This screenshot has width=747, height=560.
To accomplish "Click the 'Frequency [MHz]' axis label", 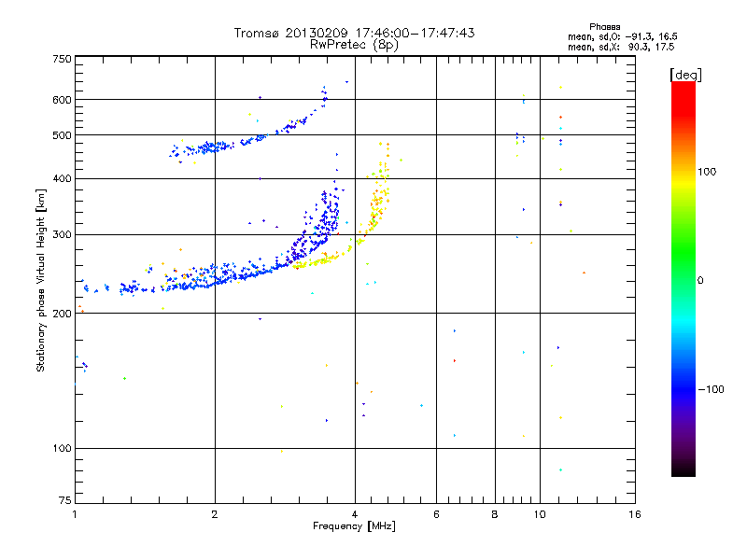I will tap(354, 526).
